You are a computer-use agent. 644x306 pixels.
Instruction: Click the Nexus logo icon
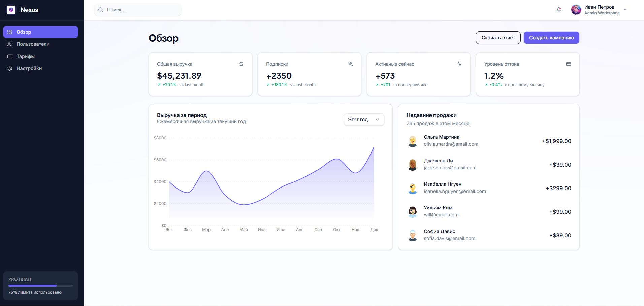tap(11, 10)
